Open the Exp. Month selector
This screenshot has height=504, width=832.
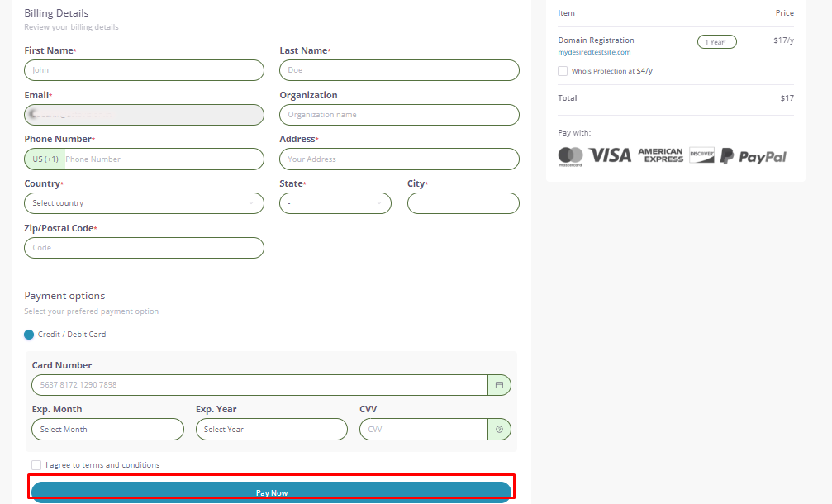tap(107, 430)
